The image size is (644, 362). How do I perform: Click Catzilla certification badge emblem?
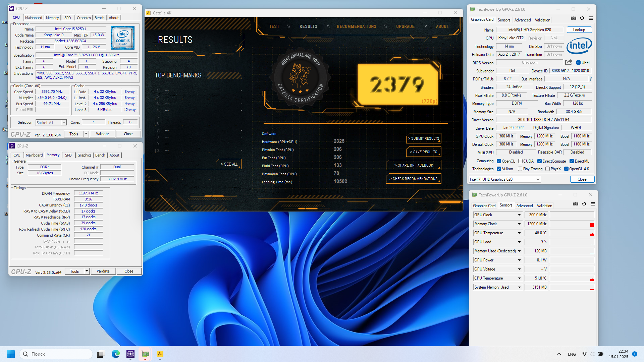[x=300, y=78]
